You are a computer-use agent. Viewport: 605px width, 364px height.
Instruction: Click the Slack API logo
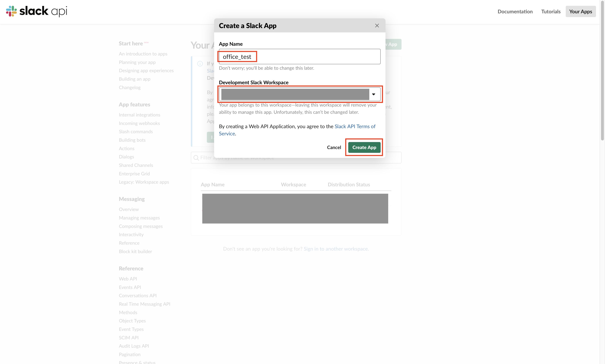tap(36, 11)
